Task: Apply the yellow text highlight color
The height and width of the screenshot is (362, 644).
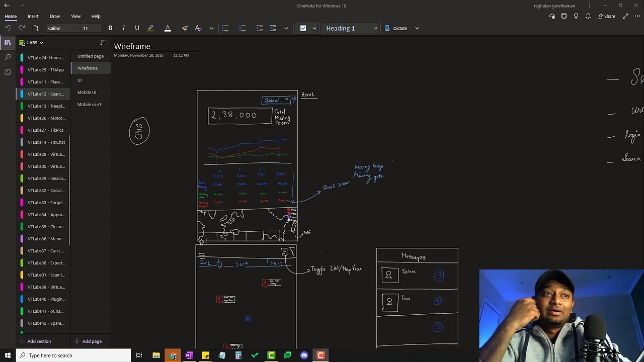Action: coord(150,28)
